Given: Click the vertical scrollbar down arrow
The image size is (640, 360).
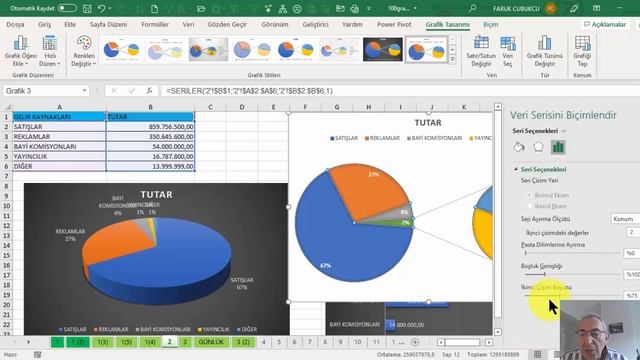Looking at the screenshot, I should (x=498, y=332).
